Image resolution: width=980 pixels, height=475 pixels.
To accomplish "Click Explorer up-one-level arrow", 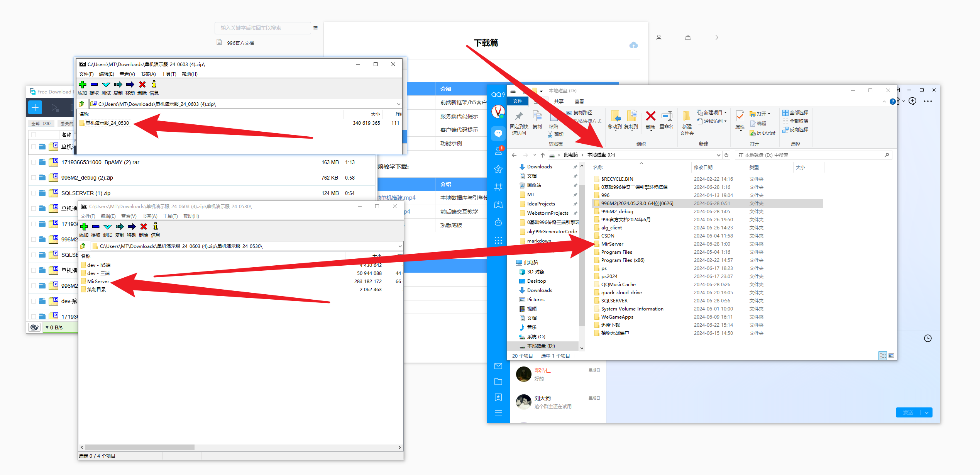I will [x=543, y=155].
